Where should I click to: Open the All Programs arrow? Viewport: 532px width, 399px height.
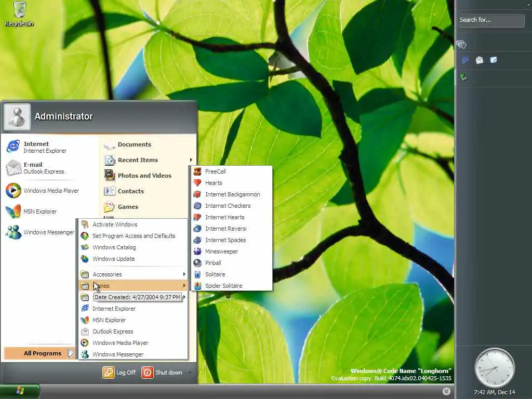coord(70,353)
